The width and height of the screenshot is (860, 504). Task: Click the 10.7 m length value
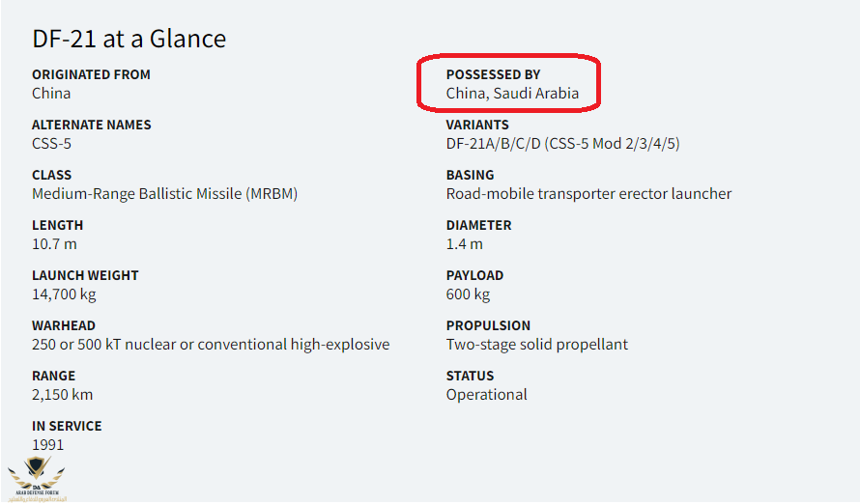(x=54, y=244)
